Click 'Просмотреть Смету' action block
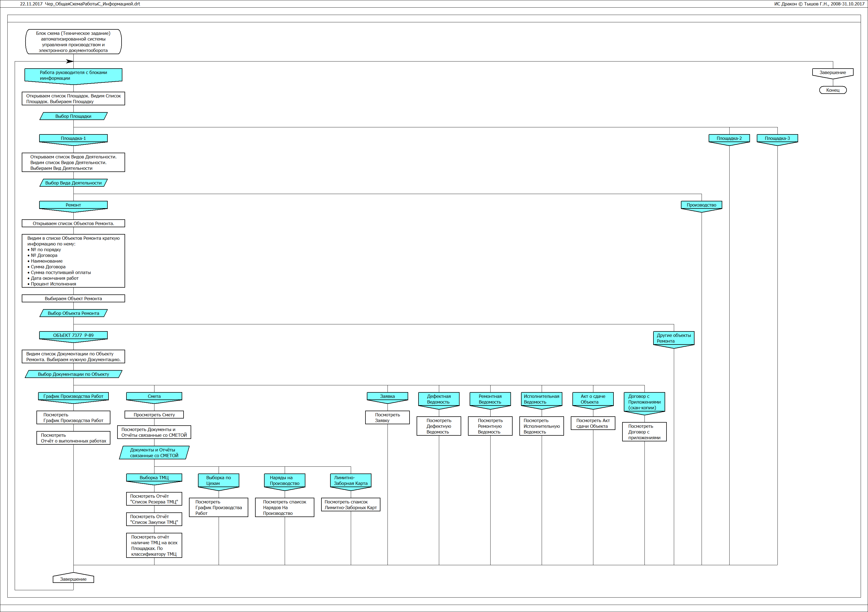868x612 pixels. (x=154, y=415)
